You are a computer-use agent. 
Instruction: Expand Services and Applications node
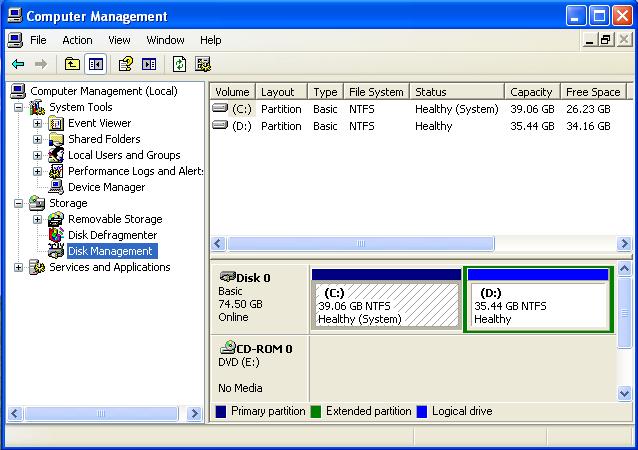click(19, 267)
